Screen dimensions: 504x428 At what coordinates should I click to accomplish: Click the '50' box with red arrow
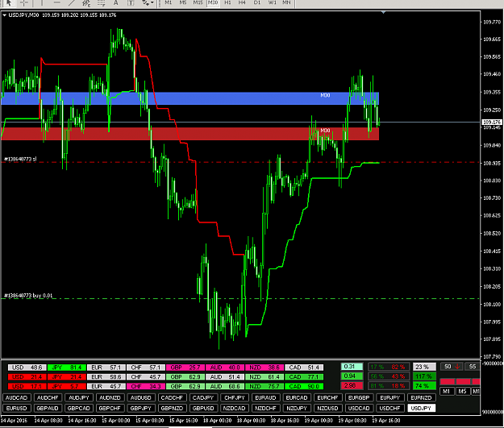click(452, 366)
